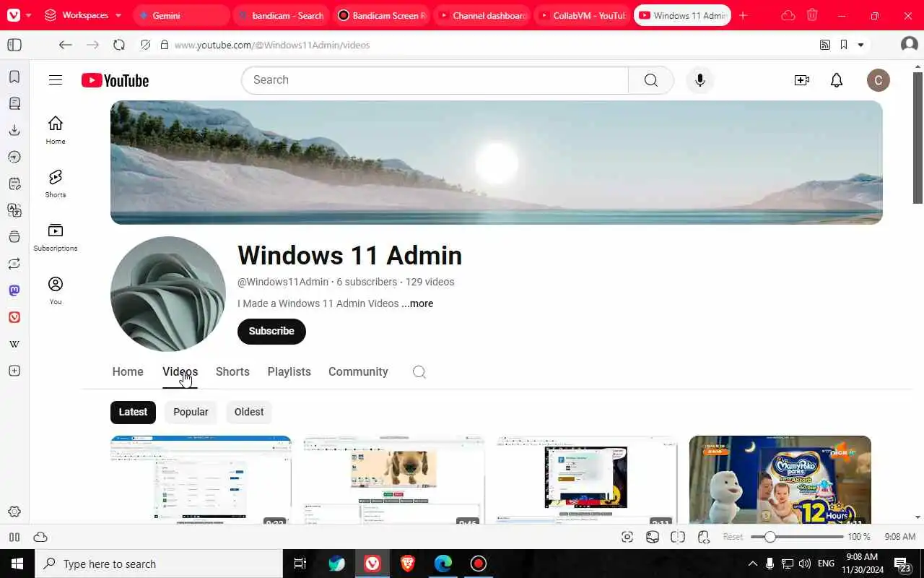Go back to previous page
Viewport: 924px width, 578px height.
(66, 45)
